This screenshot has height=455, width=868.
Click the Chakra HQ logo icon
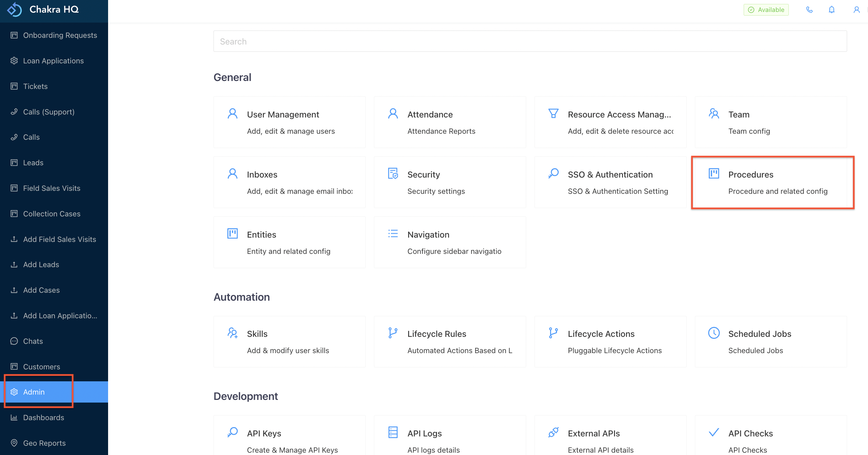[15, 9]
